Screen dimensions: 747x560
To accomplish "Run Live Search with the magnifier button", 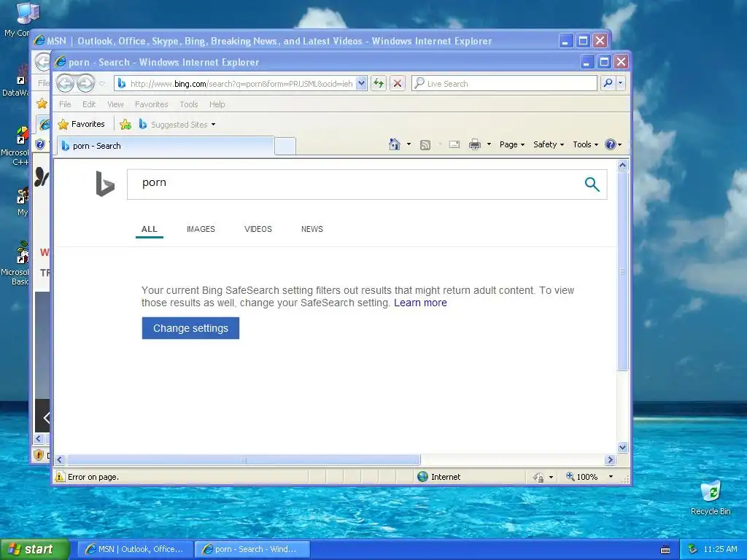I will [608, 83].
